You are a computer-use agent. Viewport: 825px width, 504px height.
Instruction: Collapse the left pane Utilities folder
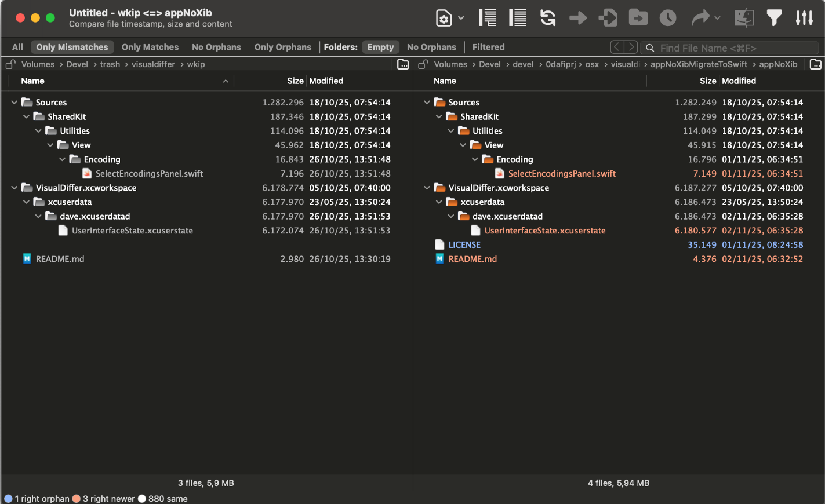pos(38,131)
